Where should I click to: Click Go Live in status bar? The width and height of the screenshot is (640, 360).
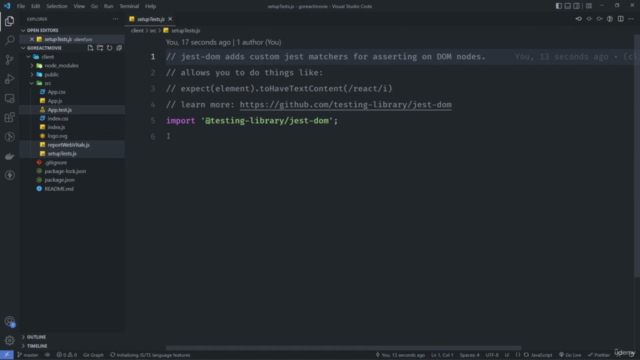tap(570, 355)
